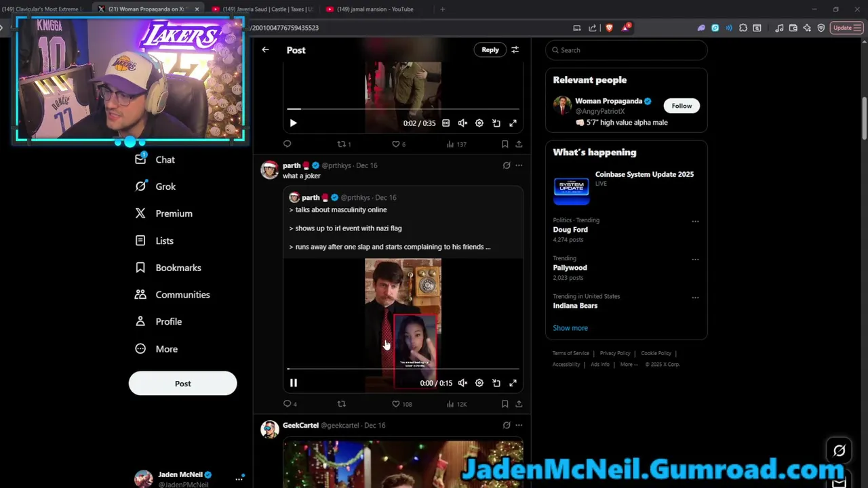Open the browser Update menu
The image size is (868, 488).
coord(846,28)
